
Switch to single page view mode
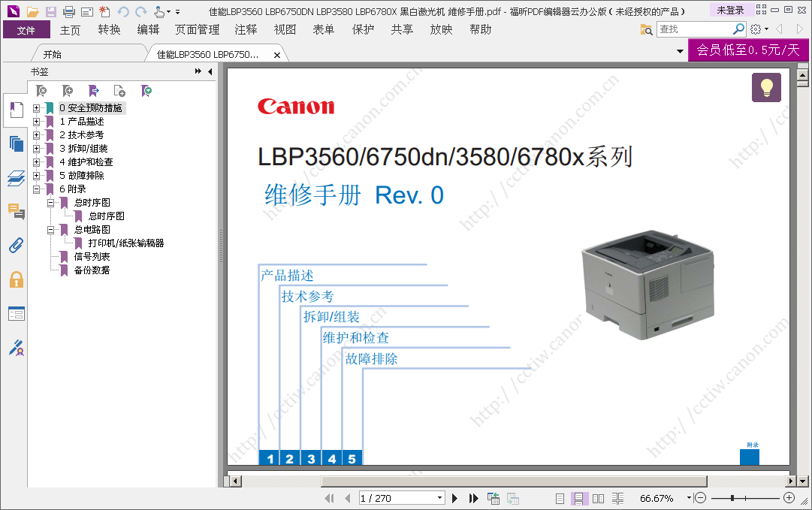click(x=560, y=499)
